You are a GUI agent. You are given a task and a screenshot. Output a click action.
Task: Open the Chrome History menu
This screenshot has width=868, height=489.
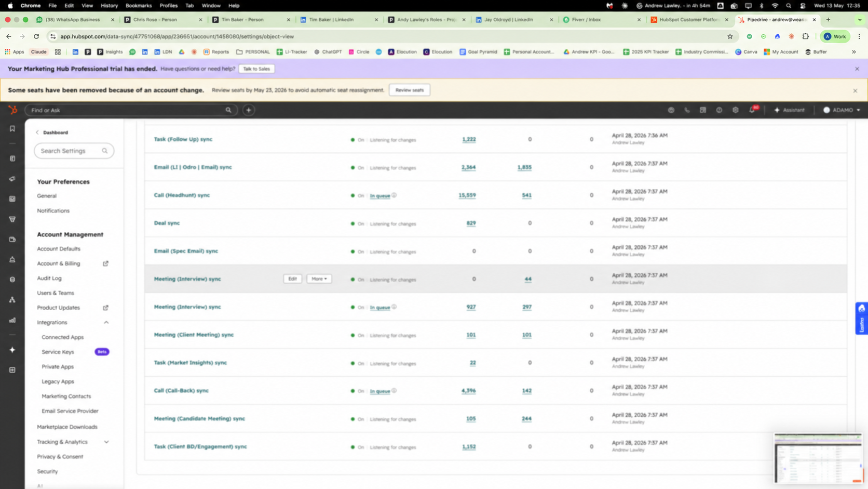(109, 6)
